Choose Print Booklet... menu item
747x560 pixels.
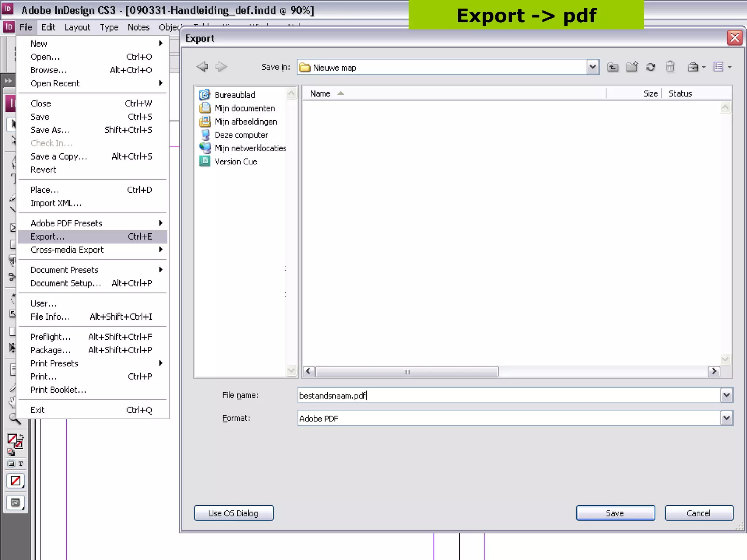(93, 390)
